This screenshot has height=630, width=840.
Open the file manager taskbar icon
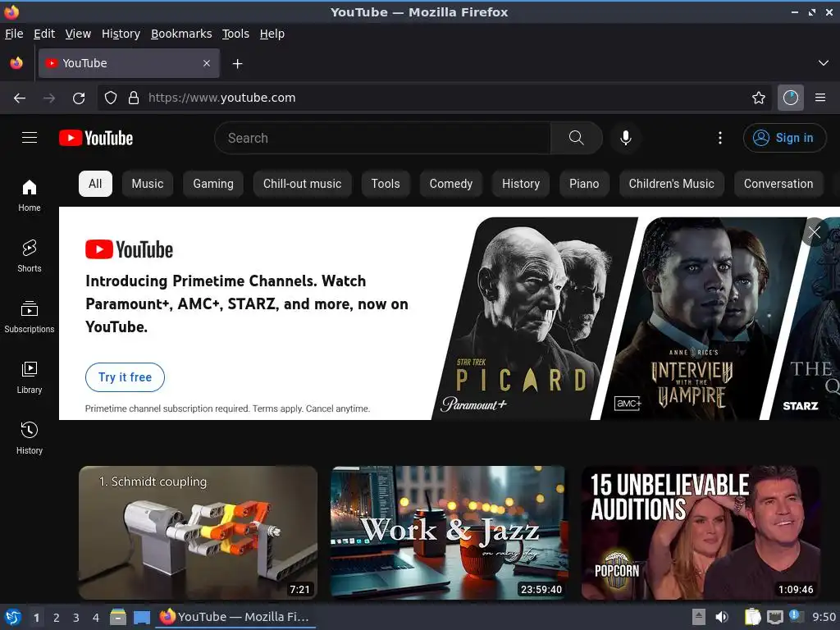[118, 617]
